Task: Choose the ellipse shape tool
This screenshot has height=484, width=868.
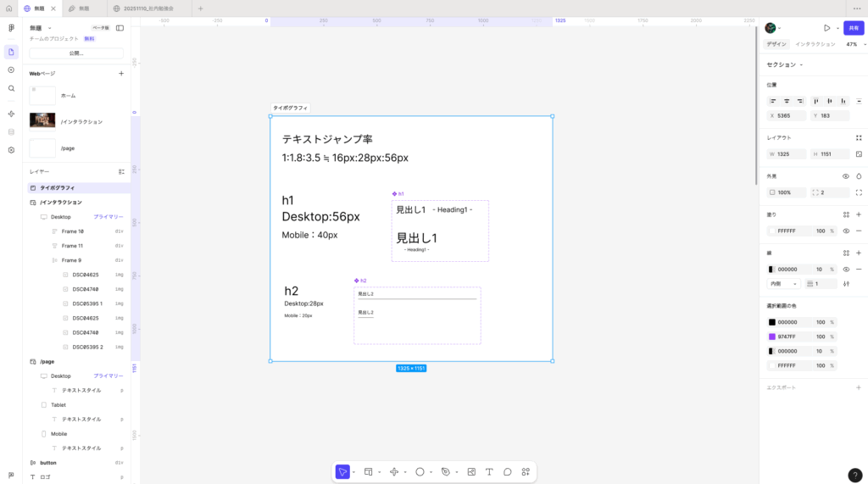Action: point(420,472)
